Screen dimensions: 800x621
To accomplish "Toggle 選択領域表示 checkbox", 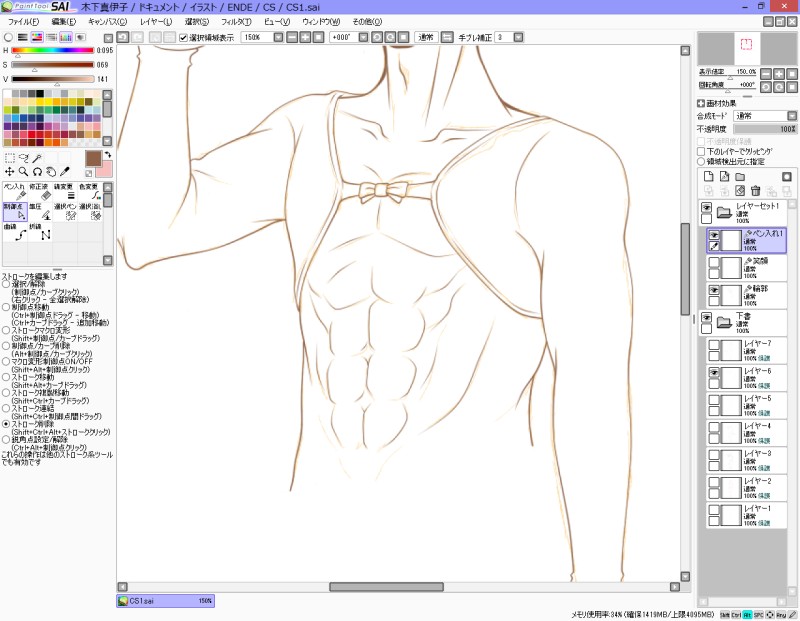I will [x=184, y=38].
